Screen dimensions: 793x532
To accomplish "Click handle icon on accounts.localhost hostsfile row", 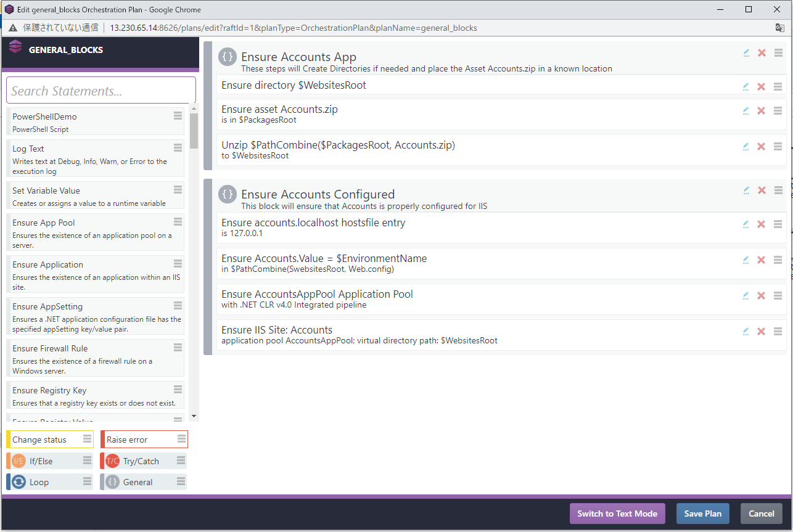I will click(778, 224).
